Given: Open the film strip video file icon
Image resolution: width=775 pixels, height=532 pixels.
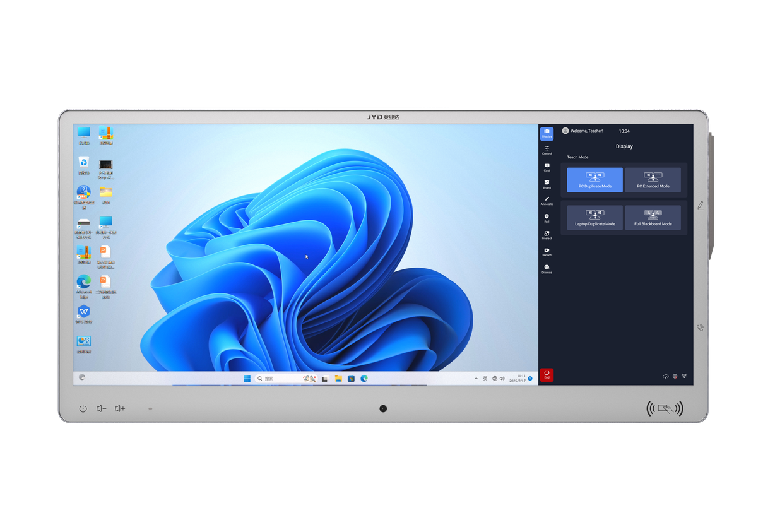Looking at the screenshot, I should (105, 169).
